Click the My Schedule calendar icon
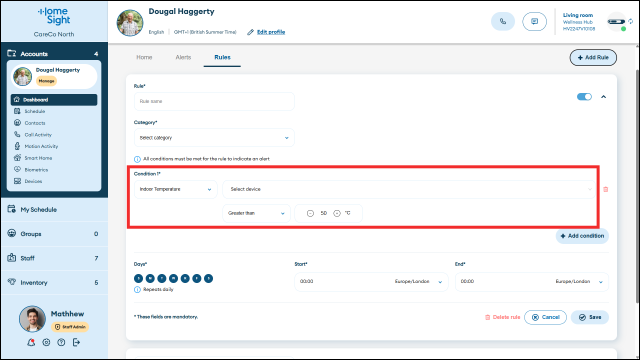Viewport: 640px width, 360px height. tap(11, 209)
